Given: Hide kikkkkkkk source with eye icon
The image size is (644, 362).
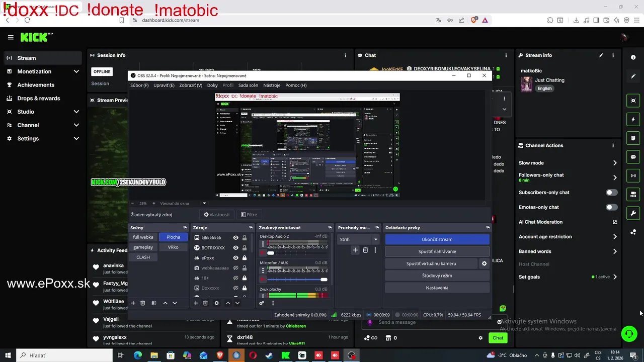Looking at the screenshot, I should click(235, 238).
